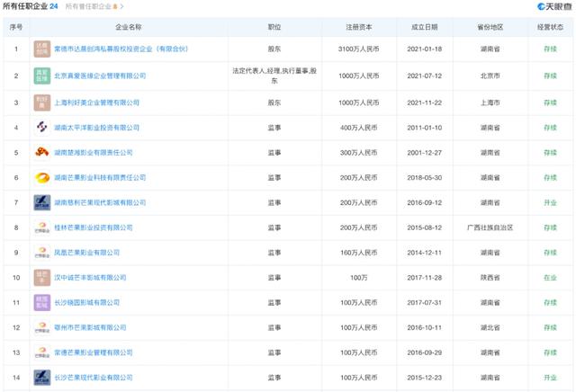Open company 常德市达晨创鸿私募股权投资企业（有限合伙）
Screen dimensions: 576x392
tap(121, 49)
